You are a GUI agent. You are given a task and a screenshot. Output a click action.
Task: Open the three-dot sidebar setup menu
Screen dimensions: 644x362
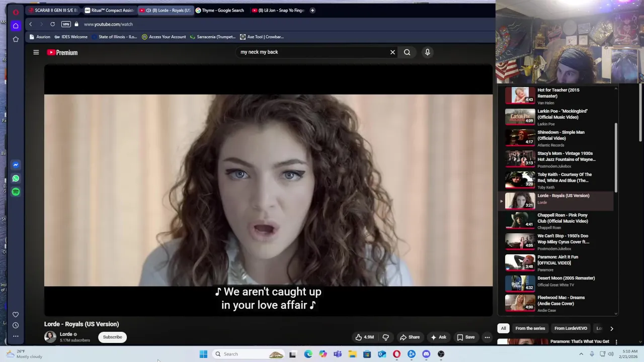coord(16,336)
